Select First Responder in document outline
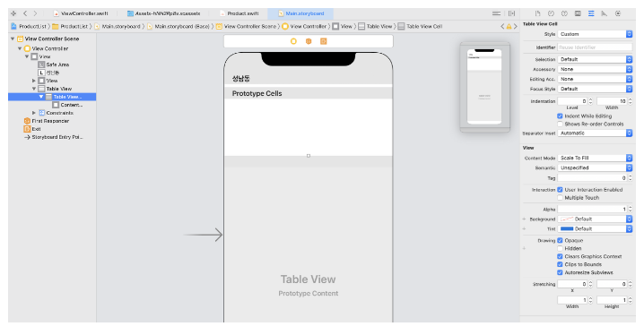The image size is (644, 335). point(47,121)
